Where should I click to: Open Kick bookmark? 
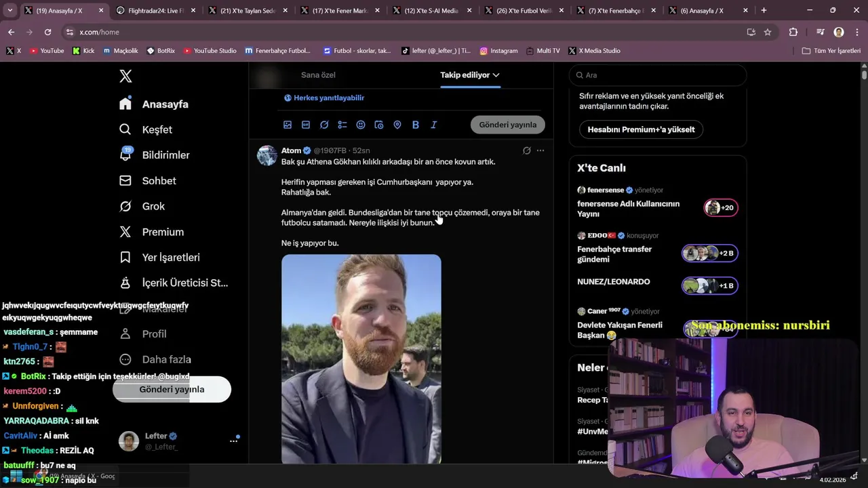point(83,51)
